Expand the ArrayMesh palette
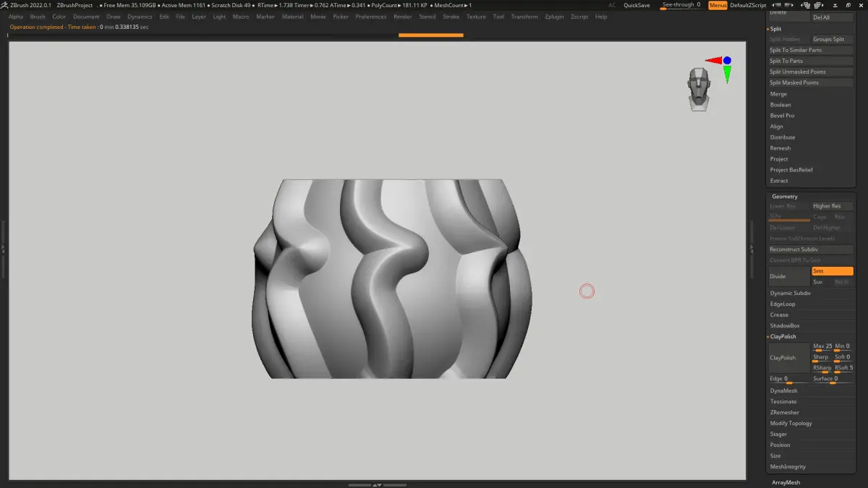Image resolution: width=868 pixels, height=488 pixels. [x=786, y=482]
